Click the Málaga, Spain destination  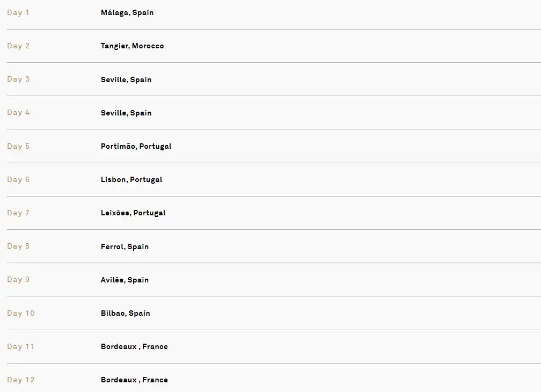click(127, 12)
